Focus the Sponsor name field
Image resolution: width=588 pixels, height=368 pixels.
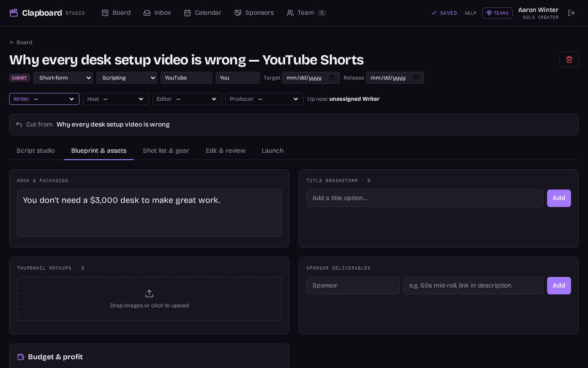tap(353, 286)
